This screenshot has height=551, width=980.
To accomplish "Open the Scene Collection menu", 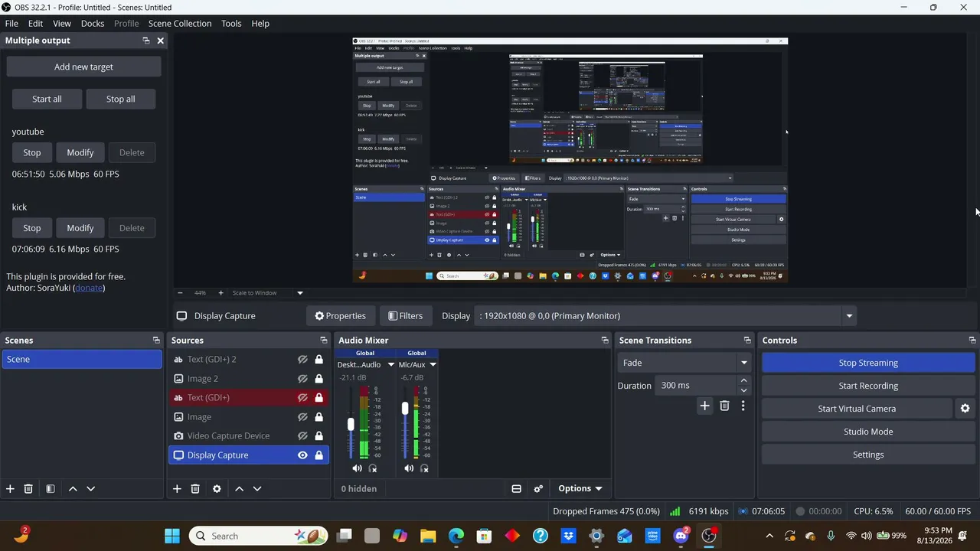I will (180, 24).
